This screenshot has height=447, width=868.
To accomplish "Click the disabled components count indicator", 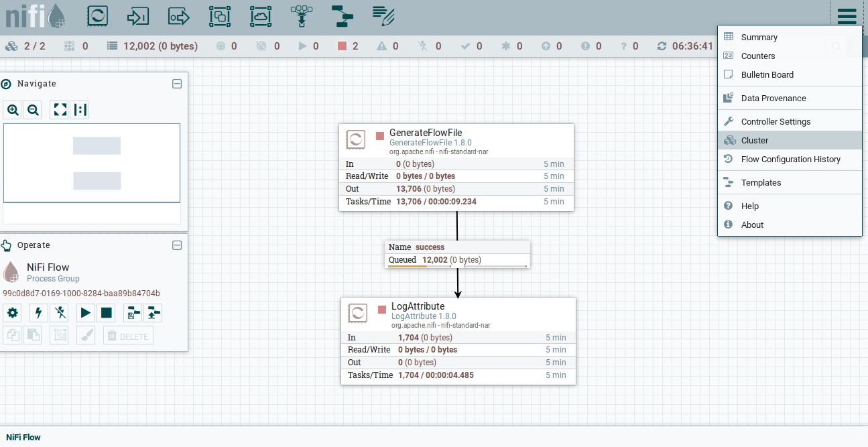I will point(428,46).
